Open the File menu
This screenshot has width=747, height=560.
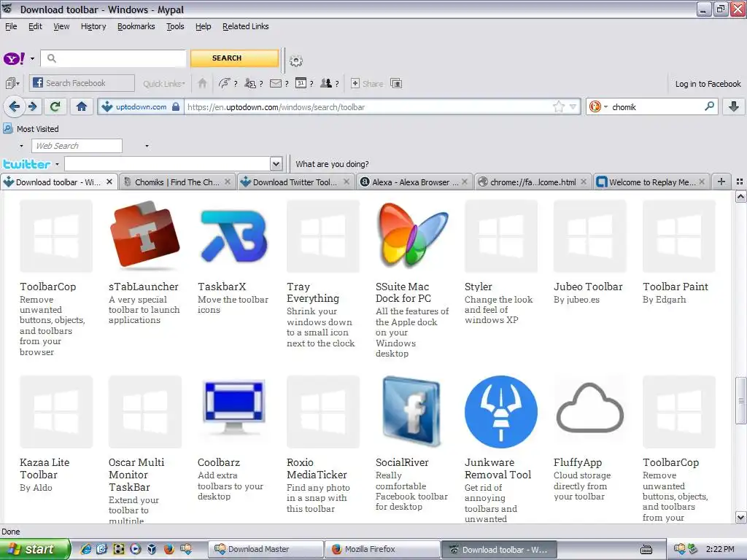pos(11,27)
